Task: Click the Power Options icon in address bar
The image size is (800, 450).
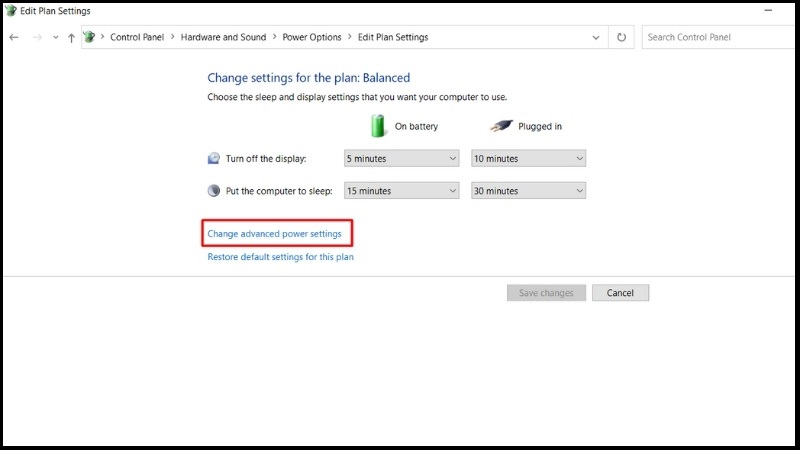Action: click(x=89, y=37)
